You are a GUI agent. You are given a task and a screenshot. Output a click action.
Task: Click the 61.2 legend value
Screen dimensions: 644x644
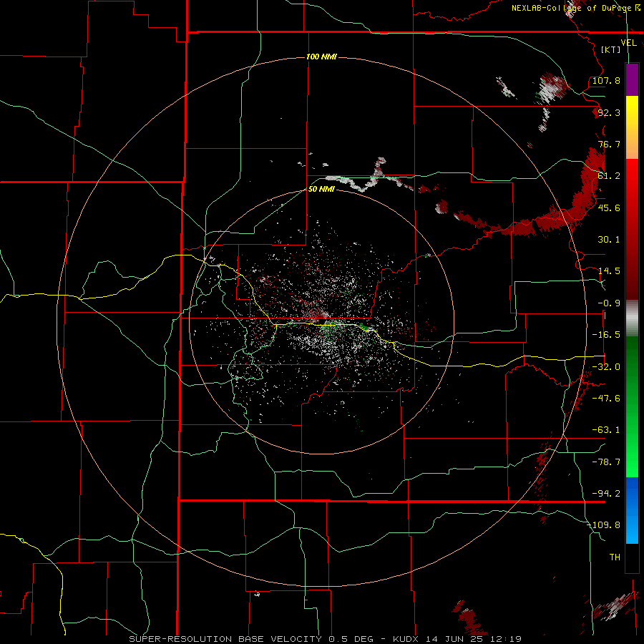609,176
